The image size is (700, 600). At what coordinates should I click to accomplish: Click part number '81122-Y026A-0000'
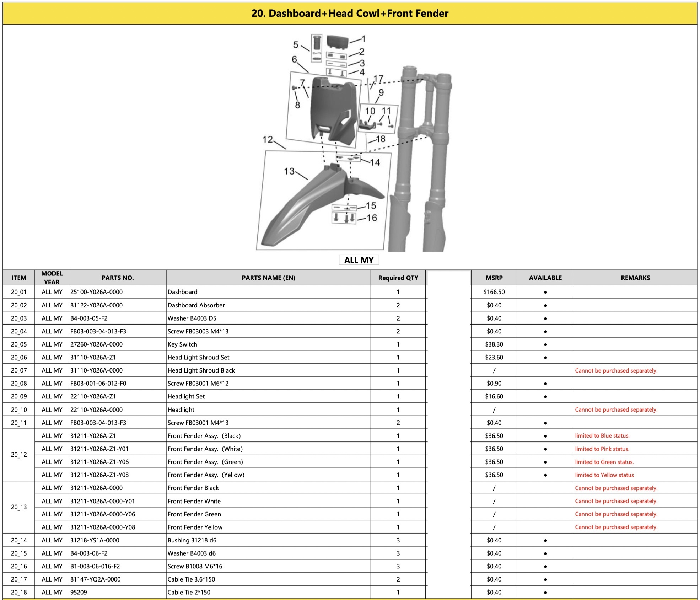(96, 305)
